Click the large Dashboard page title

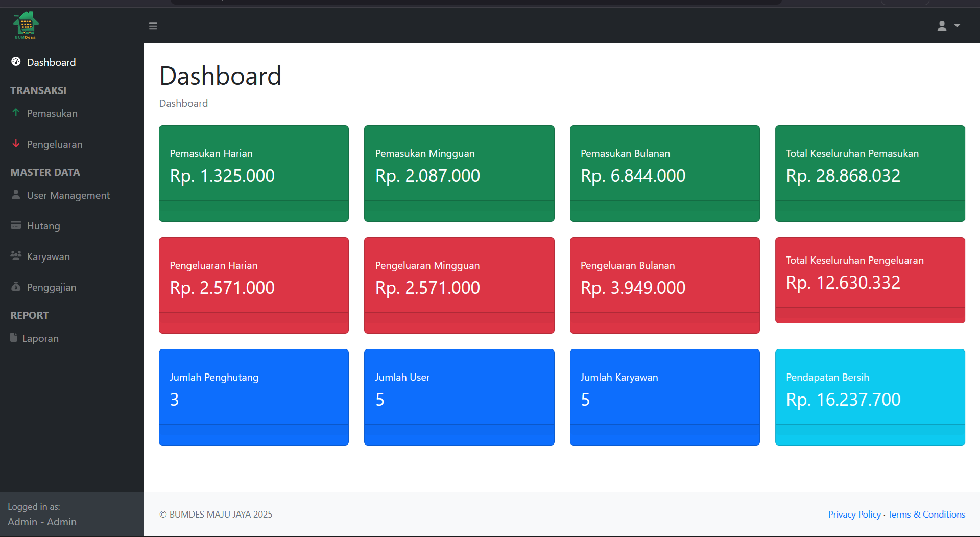(x=220, y=76)
